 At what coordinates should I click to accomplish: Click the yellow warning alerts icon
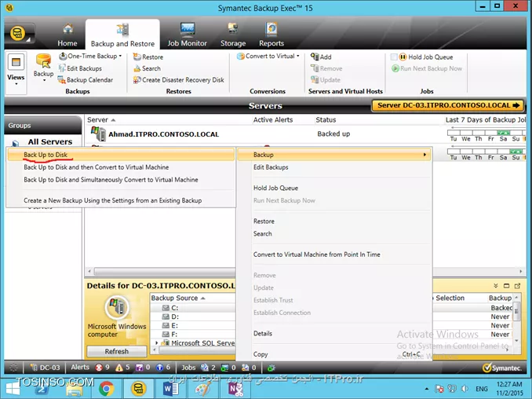[x=119, y=368]
